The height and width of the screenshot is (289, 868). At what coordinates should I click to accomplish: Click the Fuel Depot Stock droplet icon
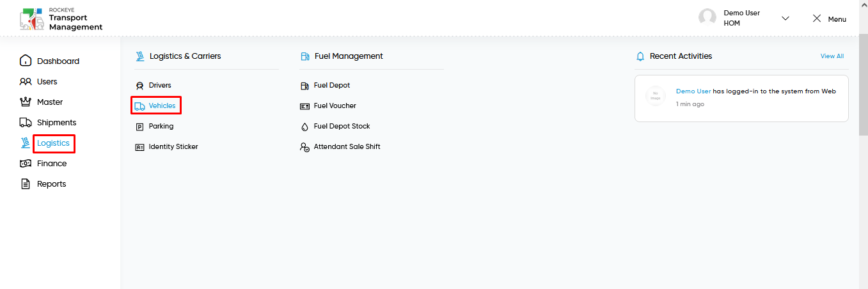point(304,127)
